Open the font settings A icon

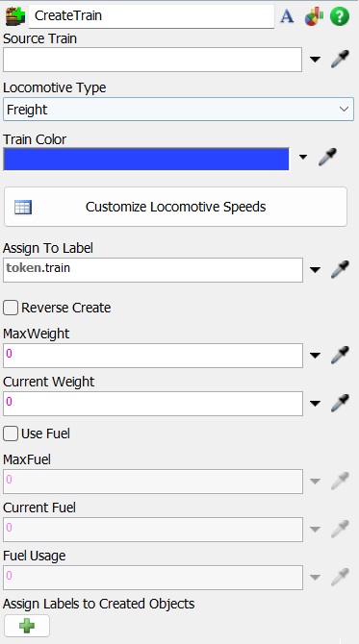pyautogui.click(x=287, y=16)
